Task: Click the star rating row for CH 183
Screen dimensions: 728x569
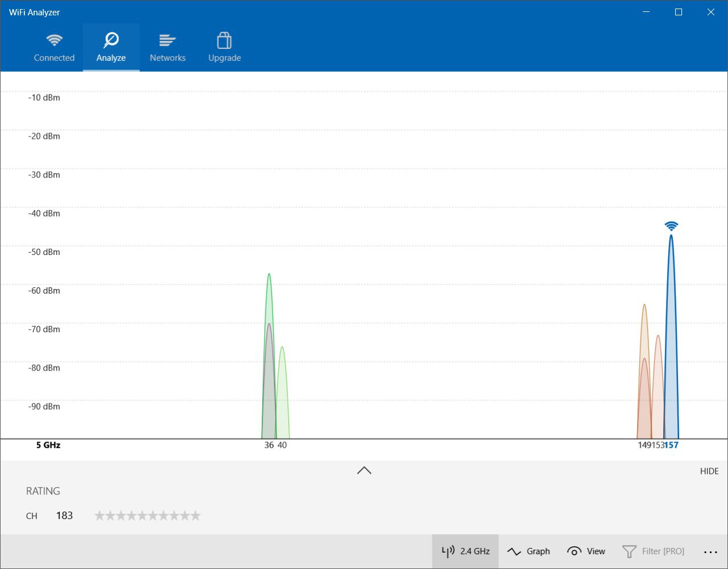Action: 147,516
